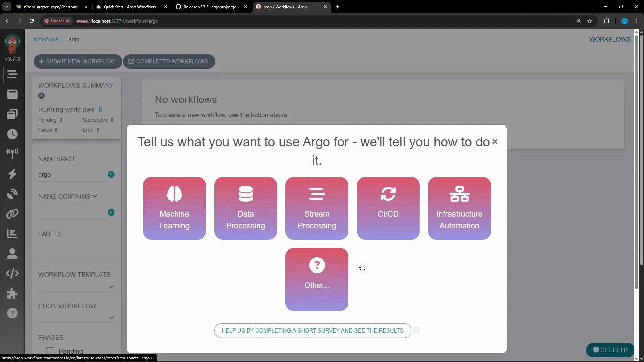Screen dimensions: 644x362
Task: Close the use-case dialog with X
Action: tap(495, 142)
